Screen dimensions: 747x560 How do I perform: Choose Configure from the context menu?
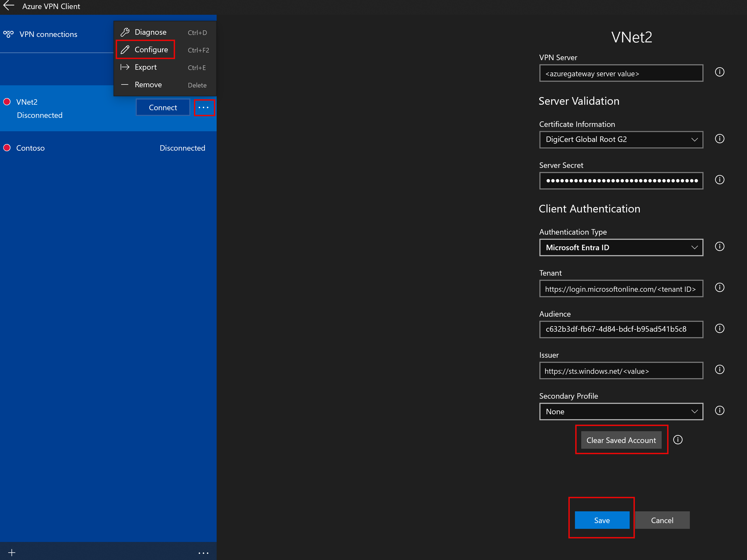tap(151, 49)
